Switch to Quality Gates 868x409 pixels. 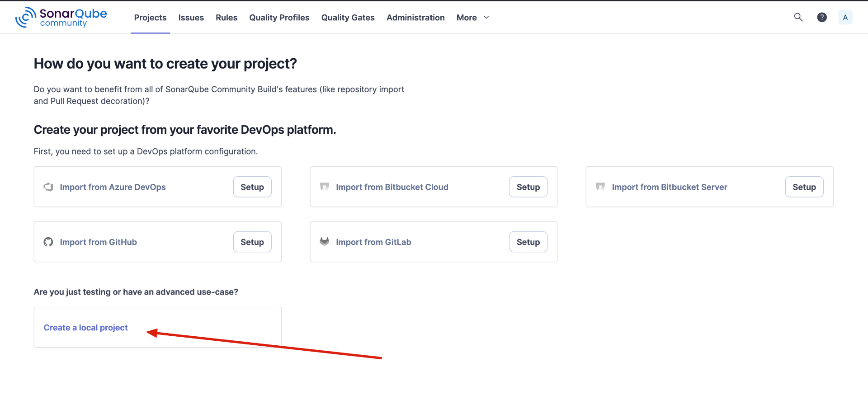point(348,18)
